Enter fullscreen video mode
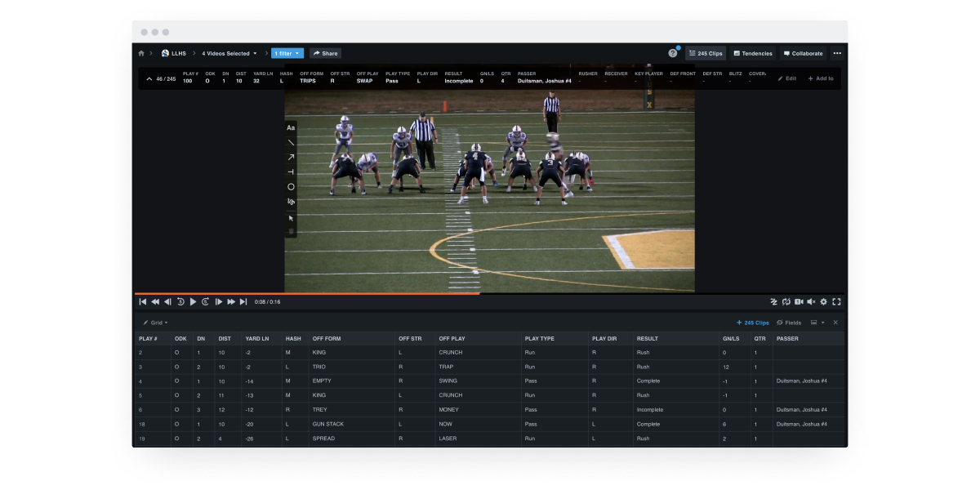 click(x=836, y=302)
